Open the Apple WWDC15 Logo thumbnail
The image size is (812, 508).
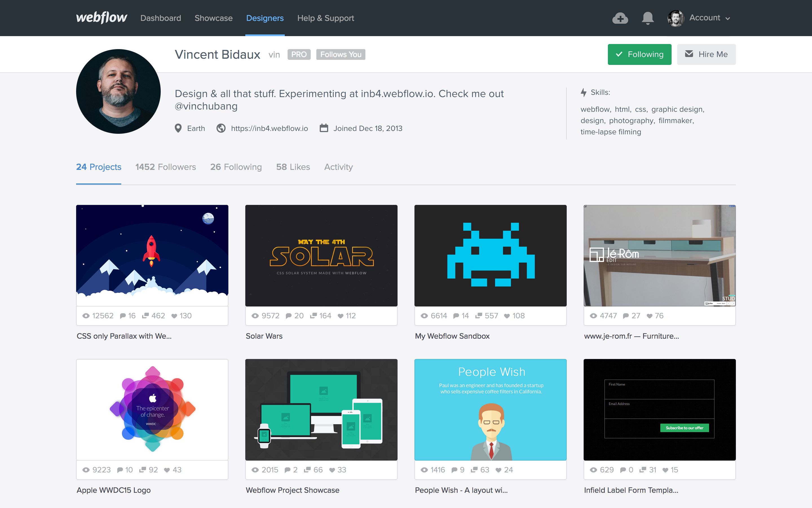[152, 410]
